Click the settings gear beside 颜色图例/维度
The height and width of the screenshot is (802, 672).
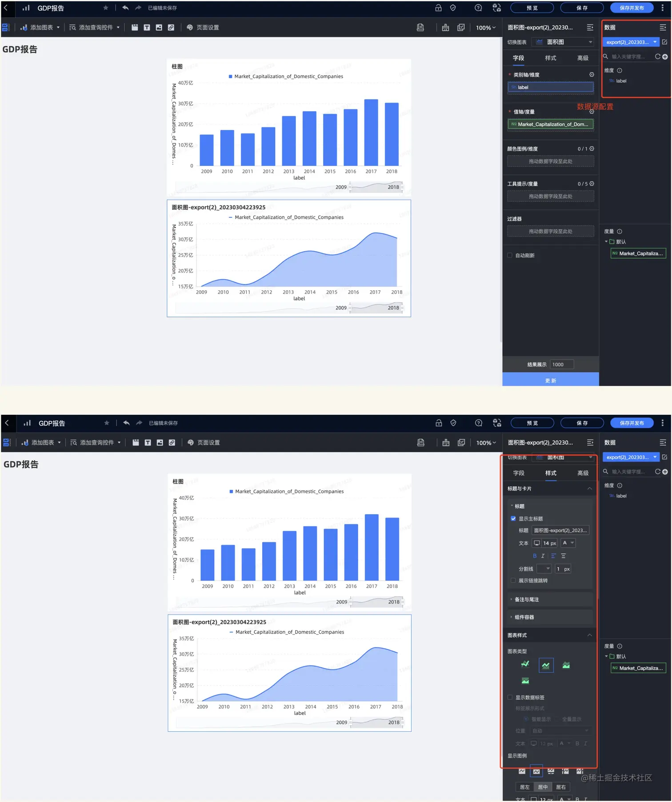[x=592, y=148]
